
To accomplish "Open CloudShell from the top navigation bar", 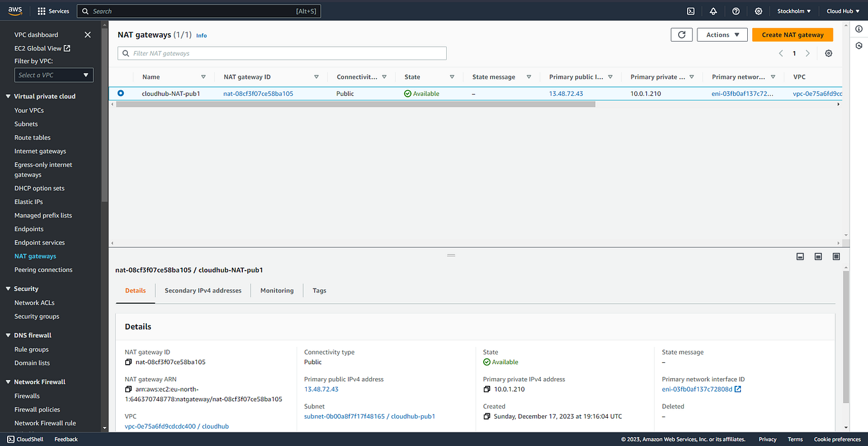I will (x=690, y=11).
